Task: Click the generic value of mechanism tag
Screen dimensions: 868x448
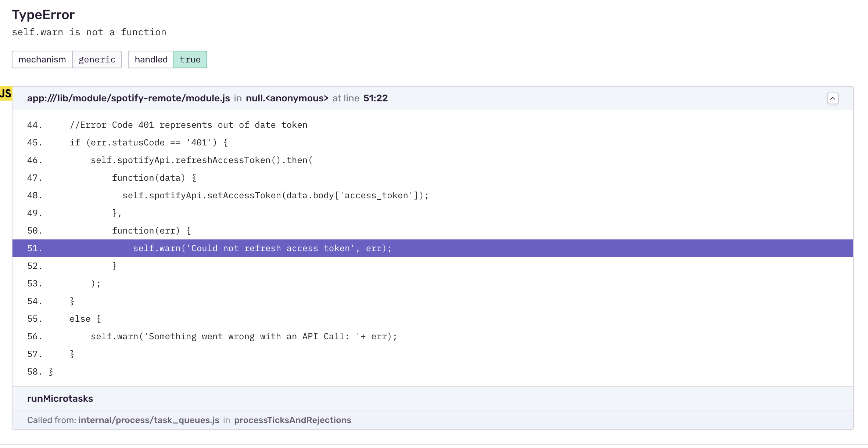Action: [97, 59]
